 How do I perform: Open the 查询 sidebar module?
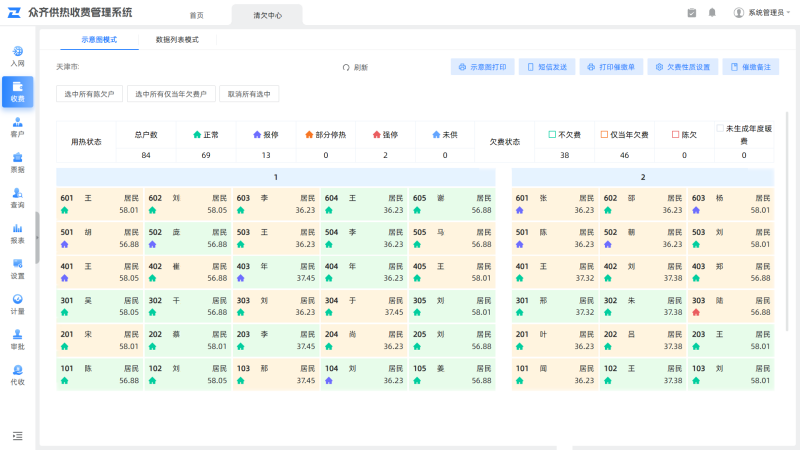coord(17,198)
